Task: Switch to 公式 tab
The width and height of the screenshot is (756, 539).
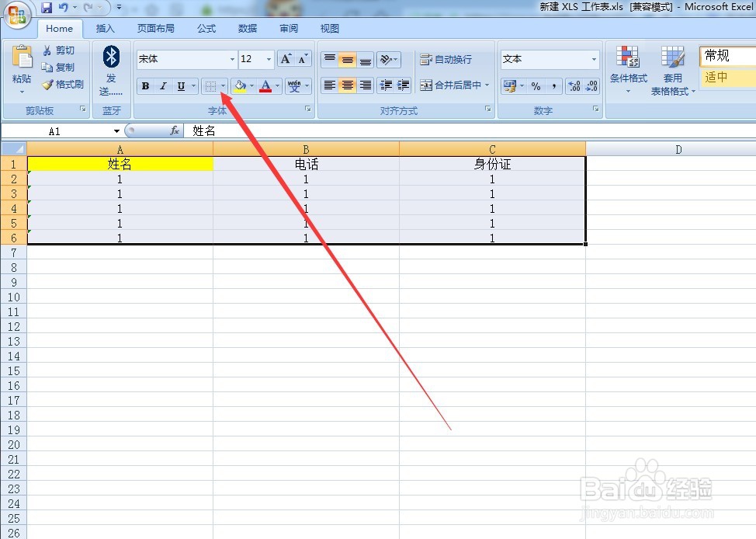Action: pyautogui.click(x=206, y=29)
